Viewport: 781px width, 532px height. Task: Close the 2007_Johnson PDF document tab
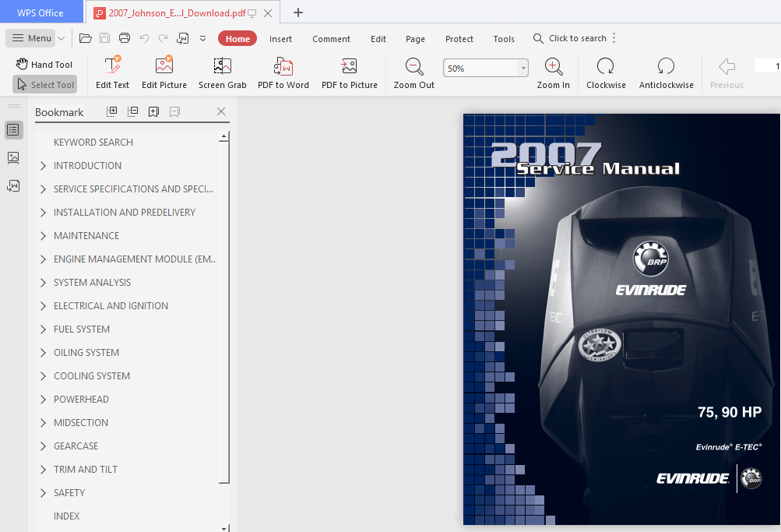tap(268, 13)
